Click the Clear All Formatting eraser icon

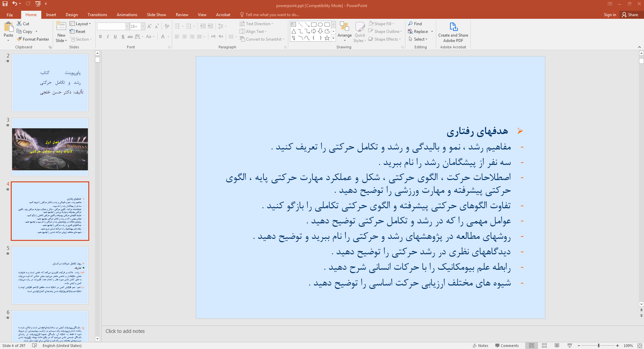point(167,26)
